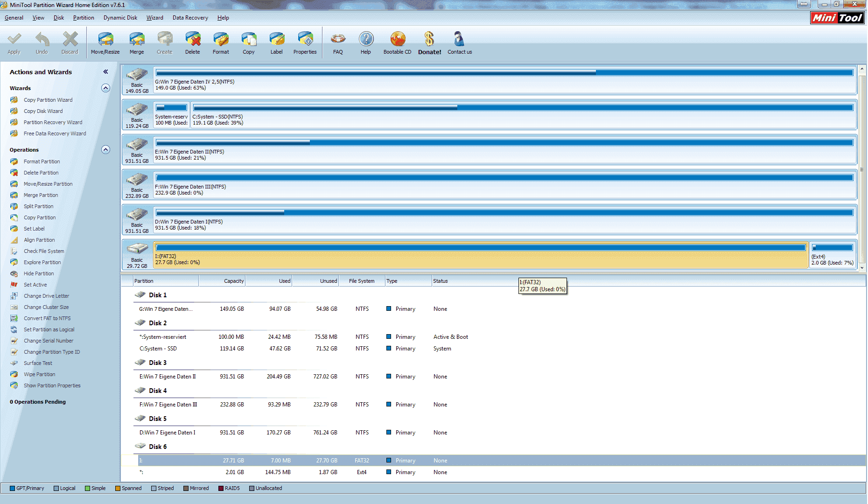Viewport: 868px width, 504px height.
Task: Click the Create partition toolbar icon
Action: click(x=165, y=43)
